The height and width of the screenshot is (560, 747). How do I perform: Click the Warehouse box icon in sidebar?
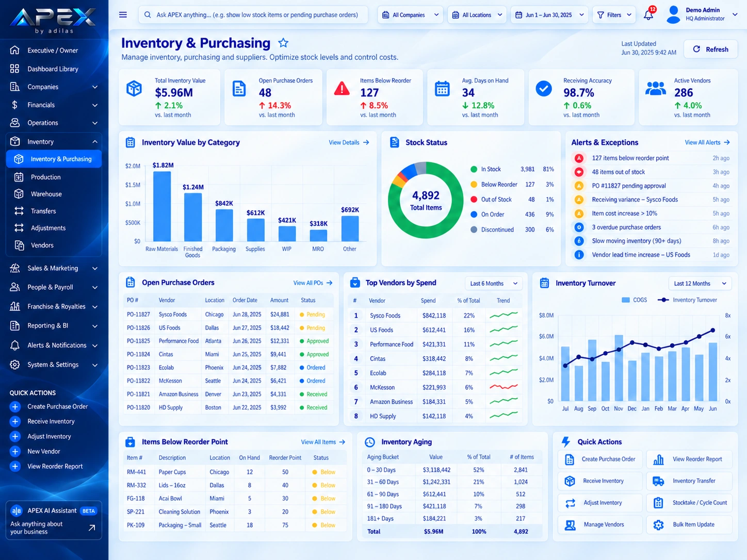[x=19, y=194]
